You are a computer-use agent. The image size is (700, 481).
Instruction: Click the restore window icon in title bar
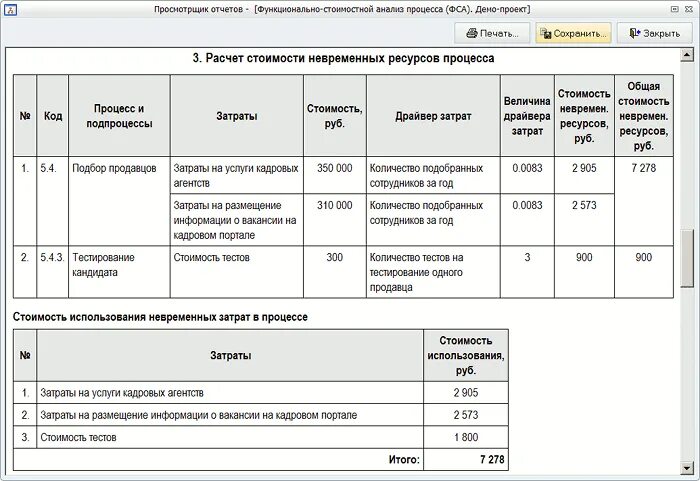click(x=675, y=9)
